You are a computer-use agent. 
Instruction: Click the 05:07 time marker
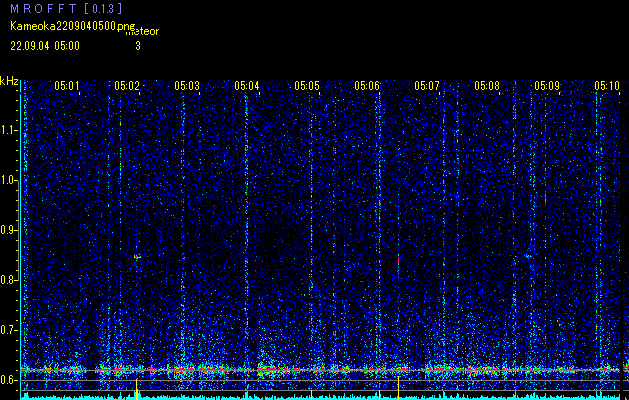click(x=427, y=85)
